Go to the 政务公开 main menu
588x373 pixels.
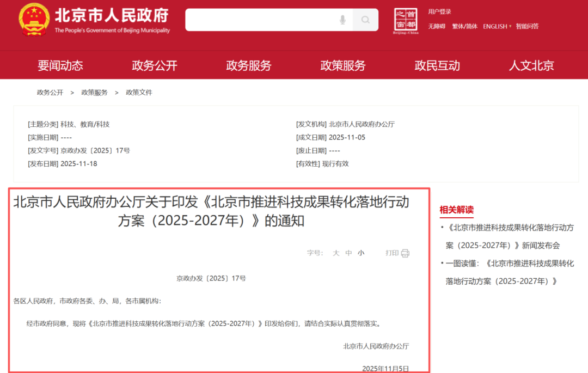pyautogui.click(x=155, y=65)
